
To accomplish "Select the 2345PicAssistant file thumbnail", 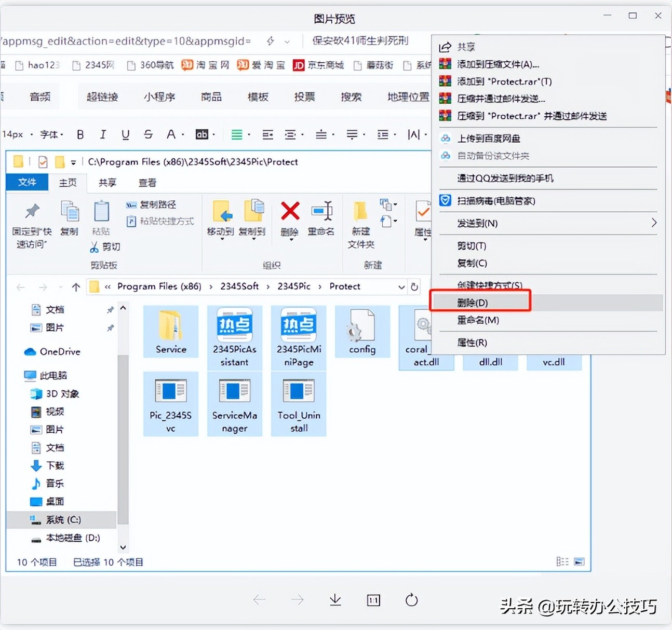I will point(235,332).
